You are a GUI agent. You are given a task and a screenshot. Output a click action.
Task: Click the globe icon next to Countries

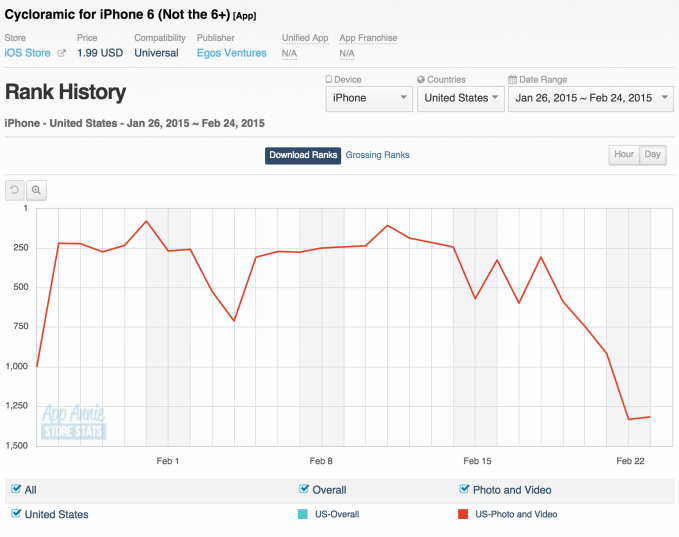pyautogui.click(x=421, y=79)
